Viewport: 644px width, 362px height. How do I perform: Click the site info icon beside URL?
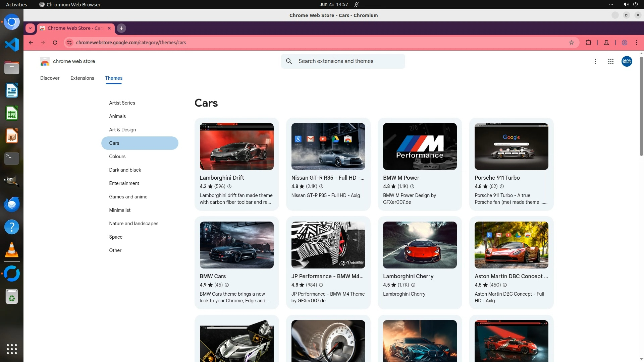[69, 43]
